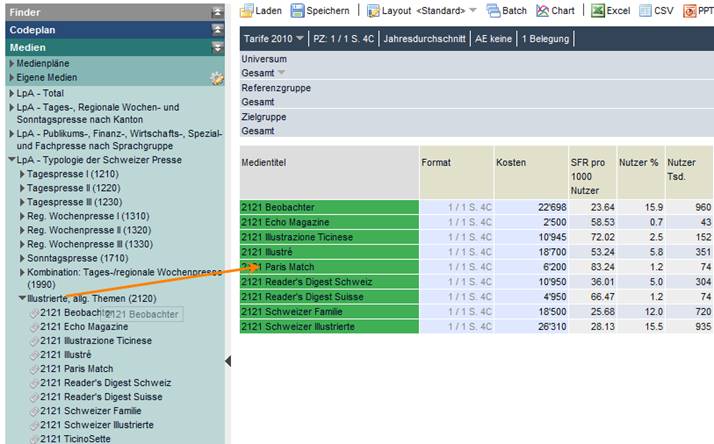Sort by the Format column header
Screen dimensions: 714x444
(x=456, y=172)
